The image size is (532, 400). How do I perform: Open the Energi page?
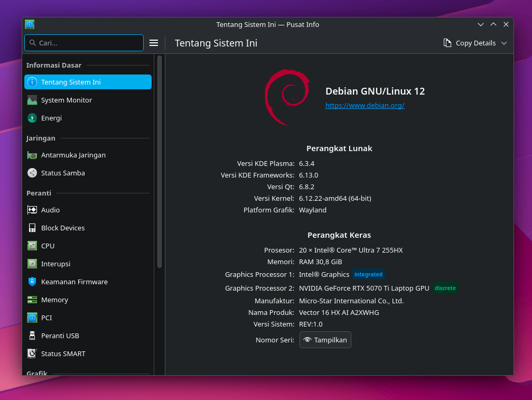[x=88, y=118]
